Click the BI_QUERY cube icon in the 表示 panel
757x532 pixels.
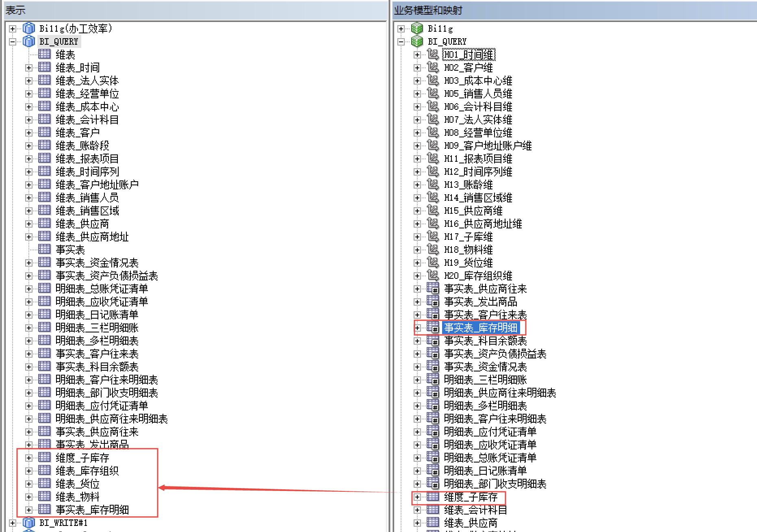(x=29, y=41)
